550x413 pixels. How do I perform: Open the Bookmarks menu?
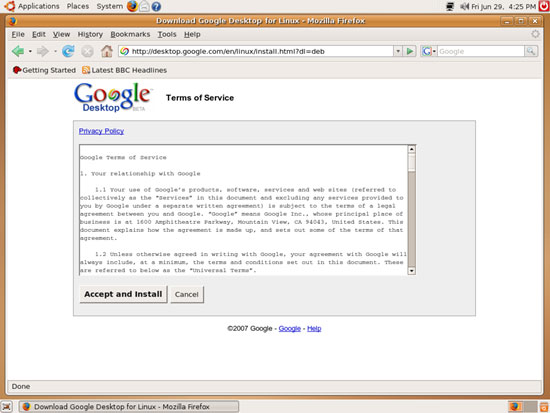point(130,34)
